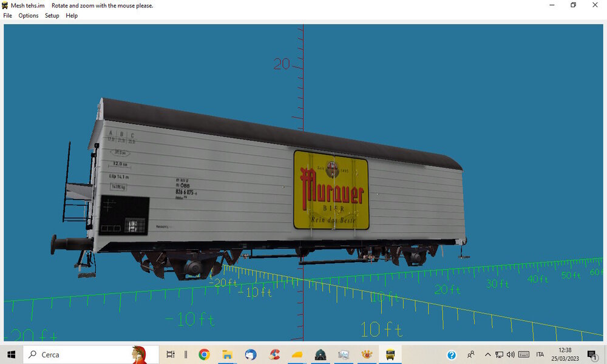Open the File menu
This screenshot has width=607, height=364.
tap(7, 16)
